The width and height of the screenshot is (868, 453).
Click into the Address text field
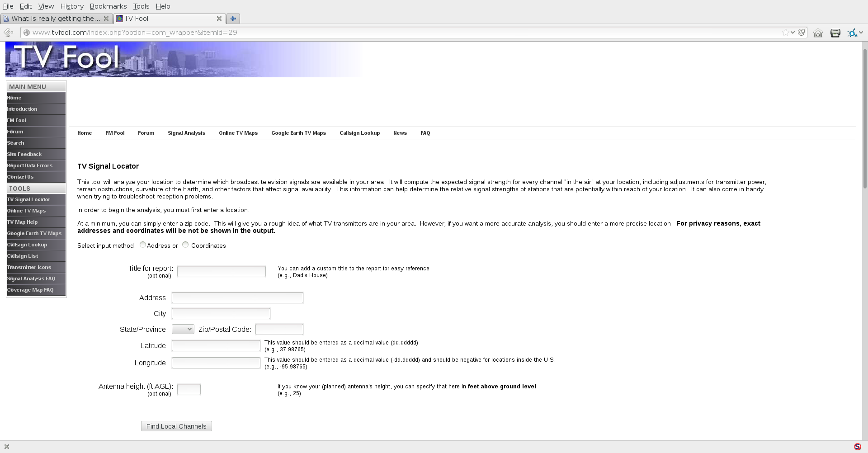[x=237, y=297]
